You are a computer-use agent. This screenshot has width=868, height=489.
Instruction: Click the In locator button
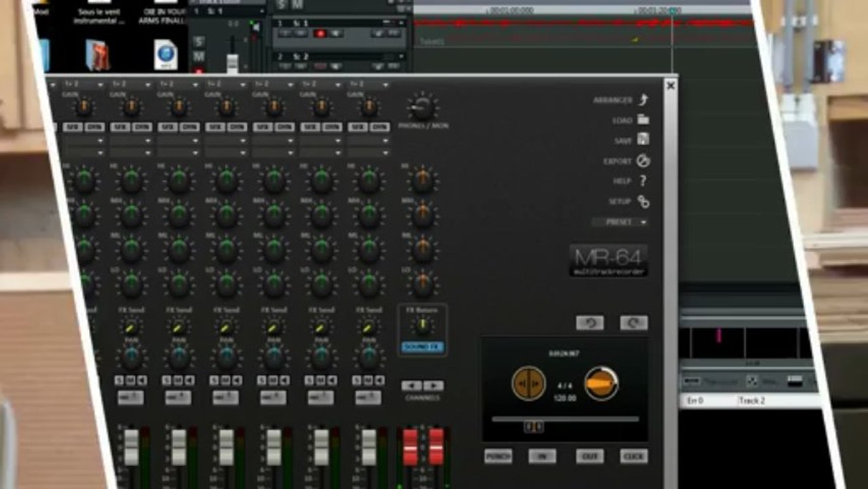point(542,456)
